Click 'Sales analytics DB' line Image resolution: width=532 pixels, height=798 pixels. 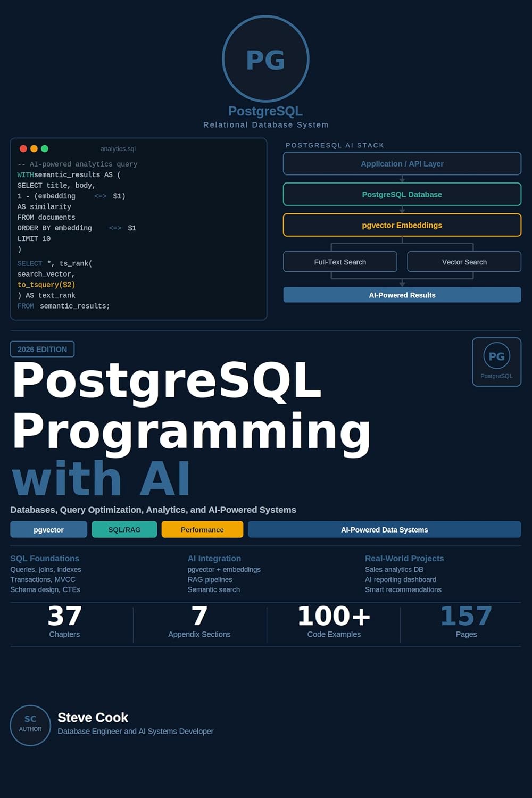point(394,570)
